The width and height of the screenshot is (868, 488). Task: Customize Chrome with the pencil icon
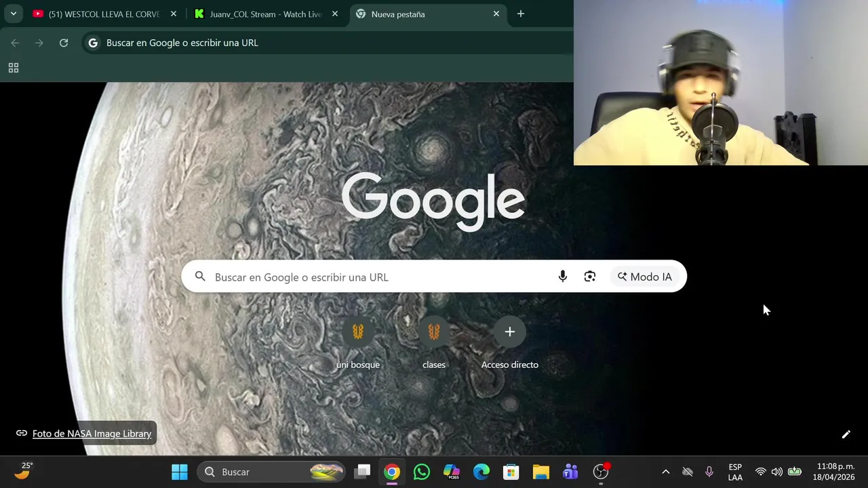click(846, 434)
